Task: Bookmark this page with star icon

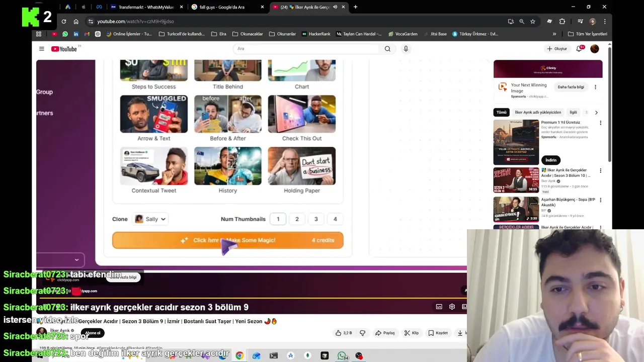Action: tap(533, 22)
